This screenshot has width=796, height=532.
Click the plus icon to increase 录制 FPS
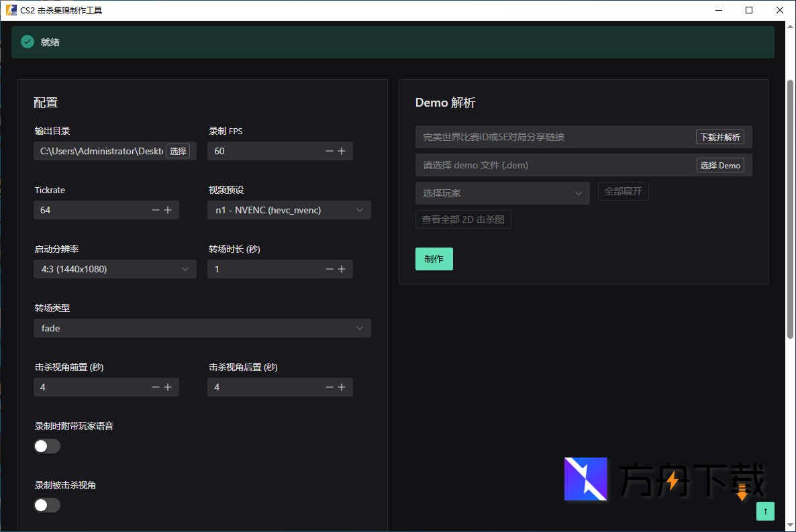(x=341, y=150)
